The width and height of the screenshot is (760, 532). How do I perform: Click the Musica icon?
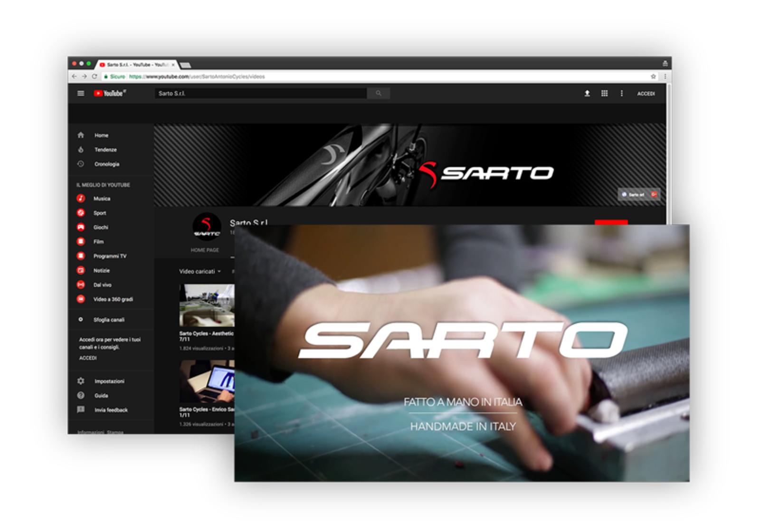pos(81,199)
